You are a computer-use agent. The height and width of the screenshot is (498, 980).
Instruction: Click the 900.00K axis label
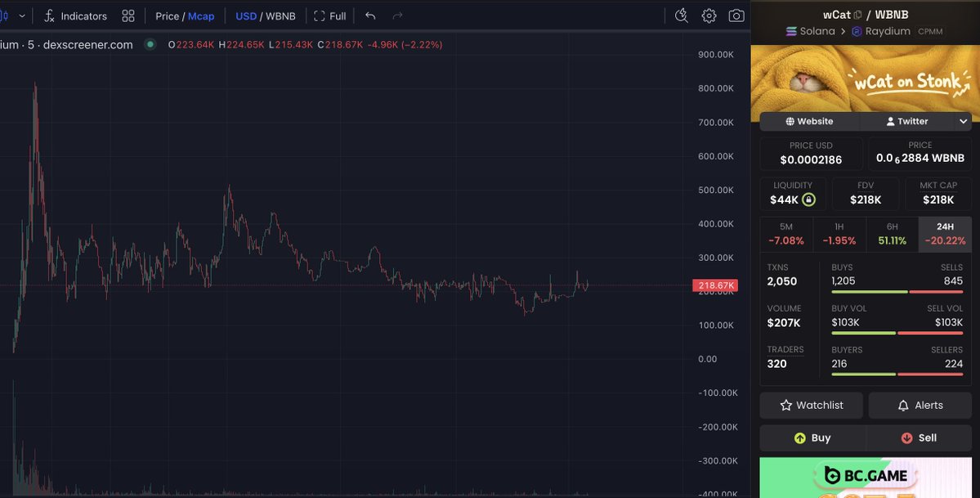click(x=716, y=55)
